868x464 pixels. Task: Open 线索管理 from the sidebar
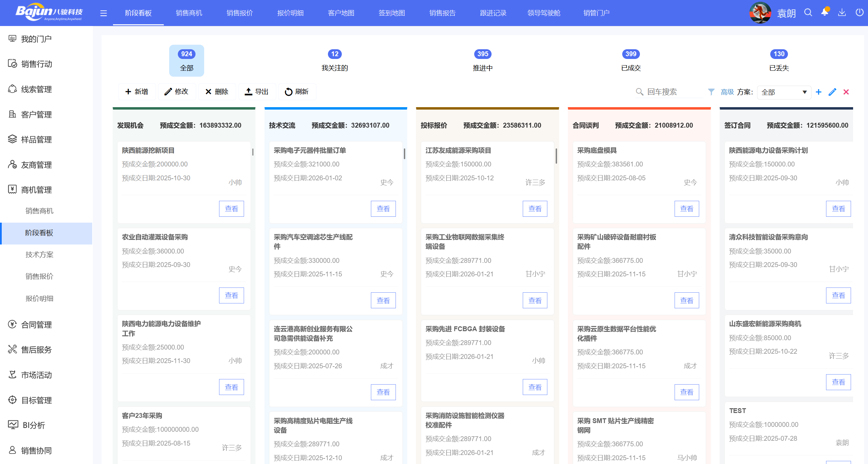click(x=36, y=89)
